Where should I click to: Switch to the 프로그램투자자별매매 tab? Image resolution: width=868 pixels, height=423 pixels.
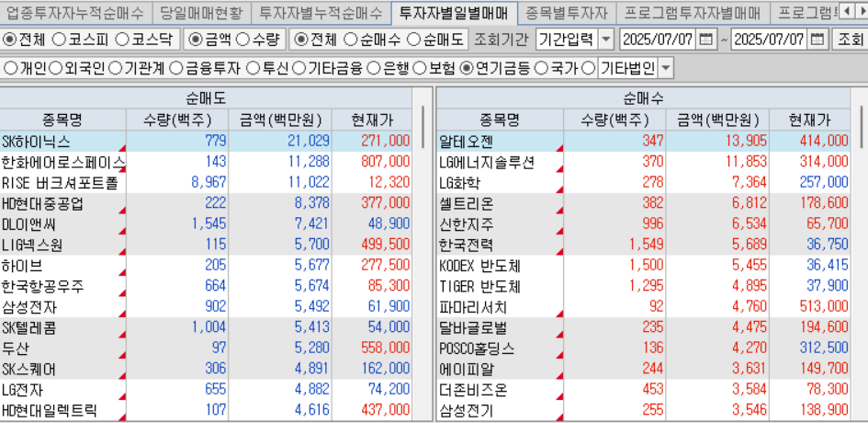pos(692,12)
